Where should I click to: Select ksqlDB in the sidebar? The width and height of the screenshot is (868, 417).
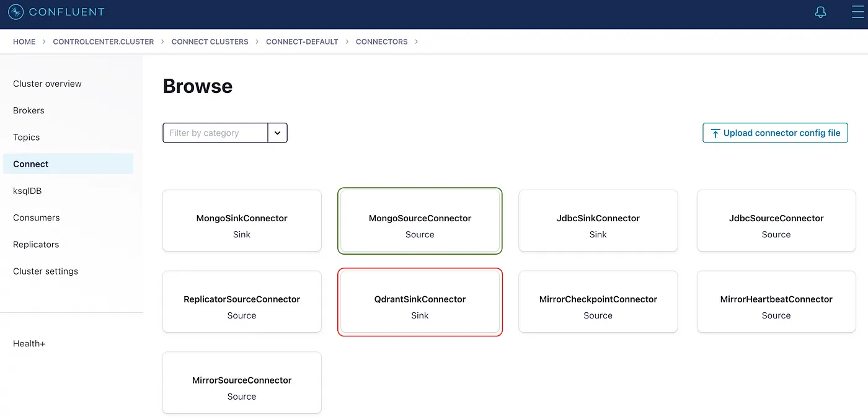tap(27, 191)
